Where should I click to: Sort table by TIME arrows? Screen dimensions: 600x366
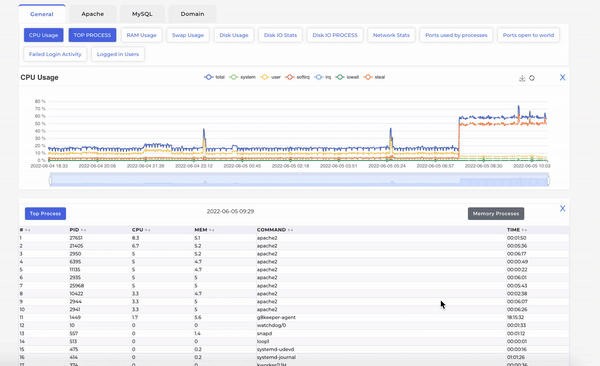tap(524, 230)
